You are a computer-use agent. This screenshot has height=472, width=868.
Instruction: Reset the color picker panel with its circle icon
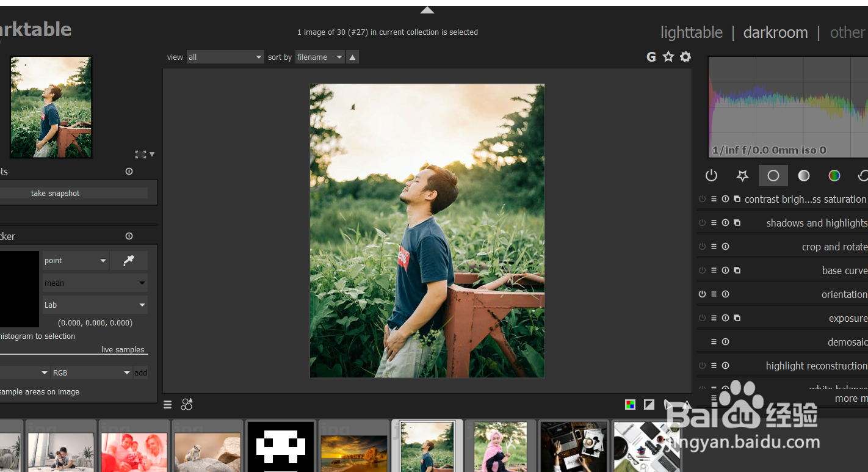(129, 236)
